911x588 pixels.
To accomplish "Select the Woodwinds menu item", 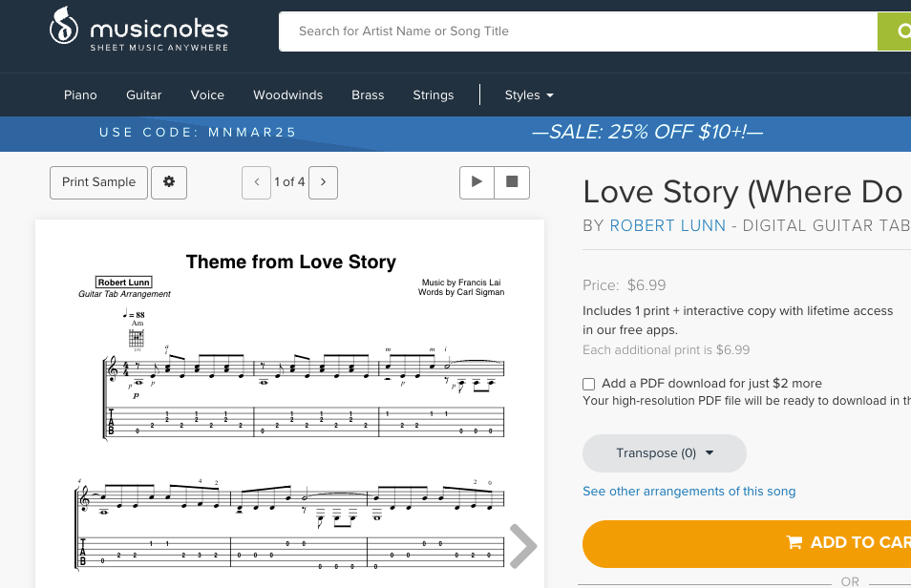I will pos(287,95).
